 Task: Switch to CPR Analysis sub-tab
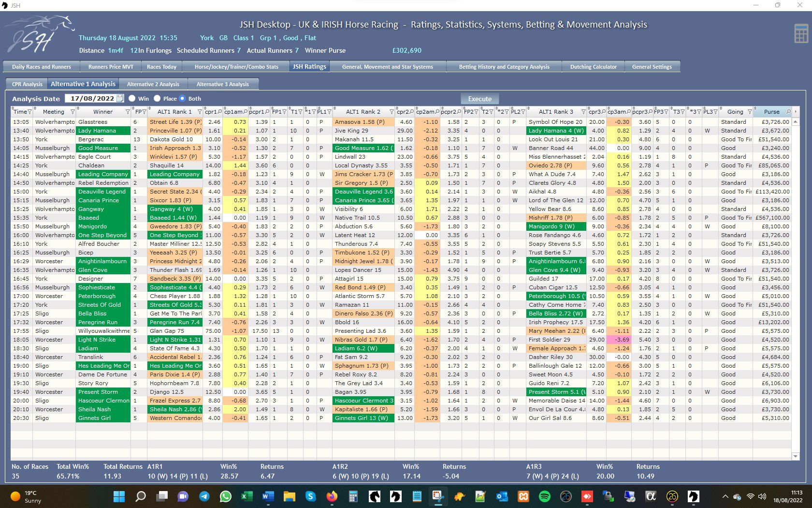[x=27, y=84]
